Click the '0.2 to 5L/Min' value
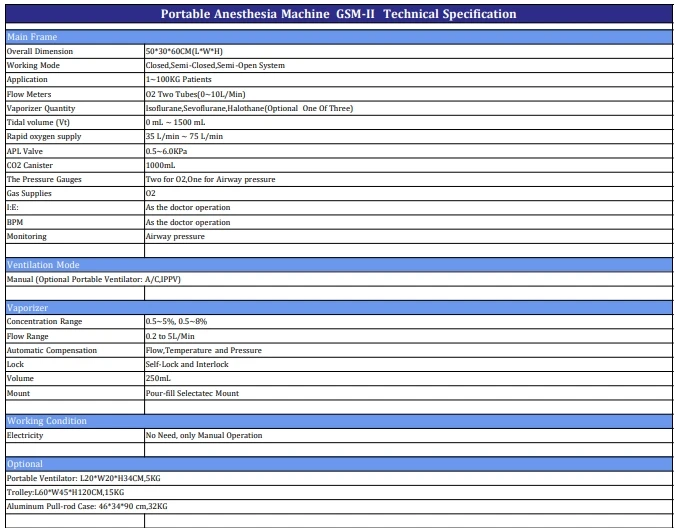This screenshot has width=675, height=528. click(170, 337)
